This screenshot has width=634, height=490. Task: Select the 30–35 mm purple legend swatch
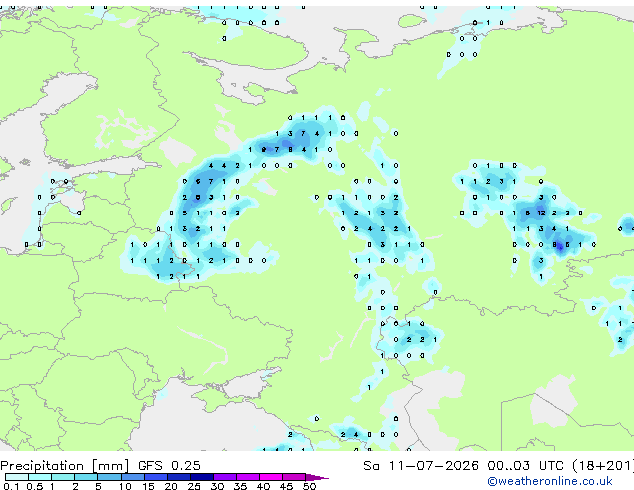(x=224, y=477)
